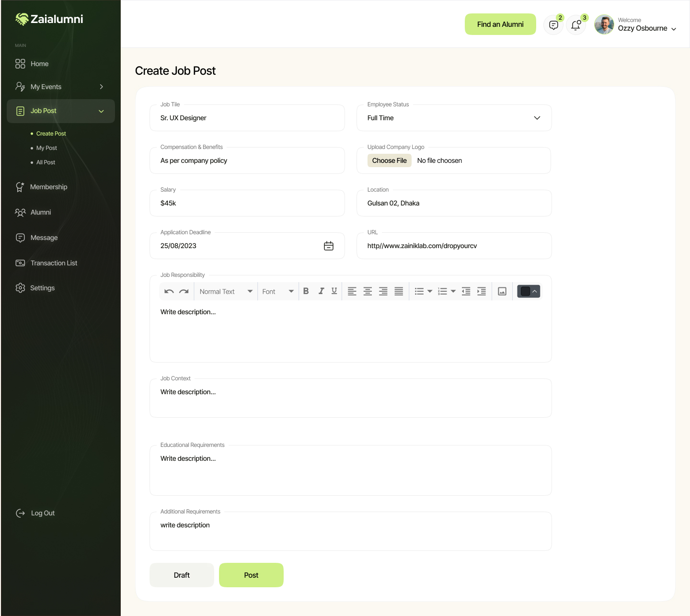Open the application deadline date picker
Viewport: 690px width, 616px height.
pos(329,246)
